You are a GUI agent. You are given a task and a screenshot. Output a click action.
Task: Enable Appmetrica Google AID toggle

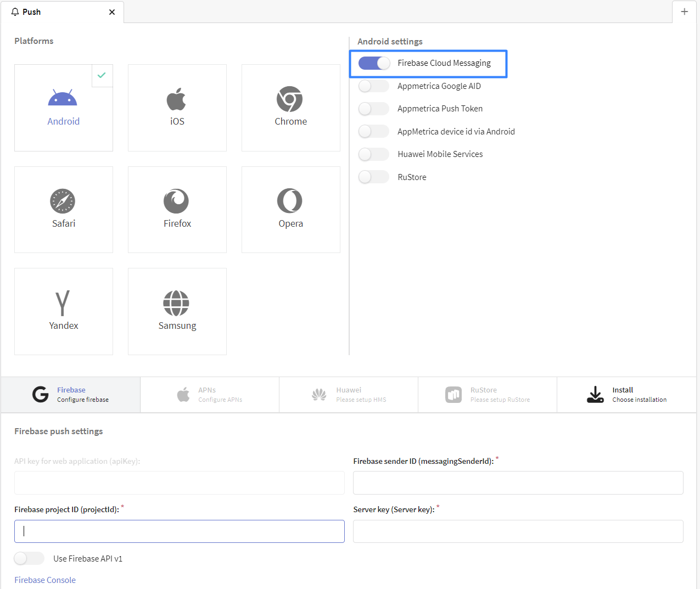(x=374, y=86)
